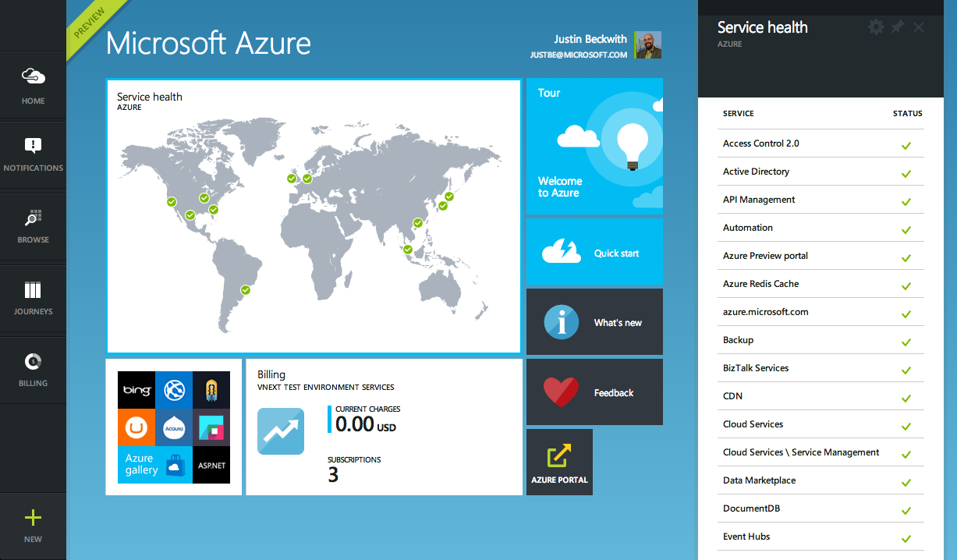Open the Azure gallery shopping bag tile
Image resolution: width=957 pixels, height=560 pixels.
pyautogui.click(x=155, y=464)
